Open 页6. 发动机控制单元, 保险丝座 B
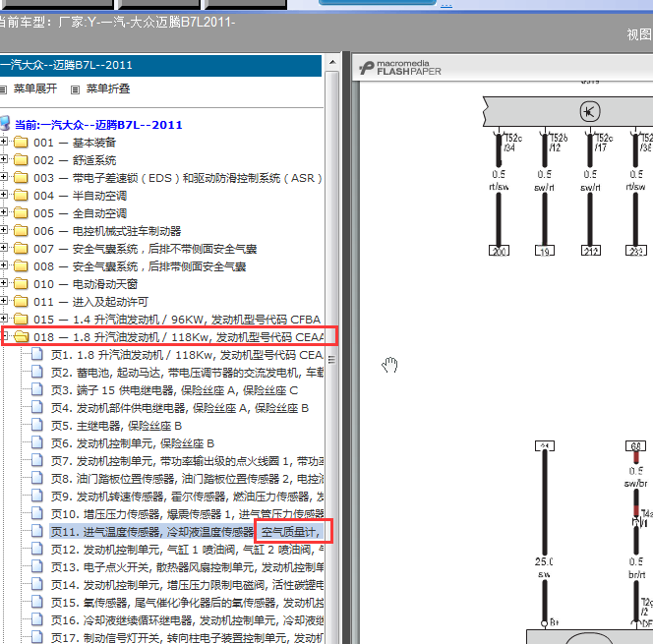 (133, 443)
